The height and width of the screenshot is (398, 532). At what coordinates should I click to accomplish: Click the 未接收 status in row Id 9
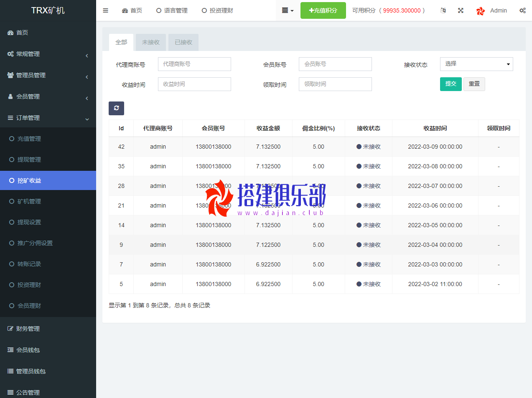click(369, 245)
